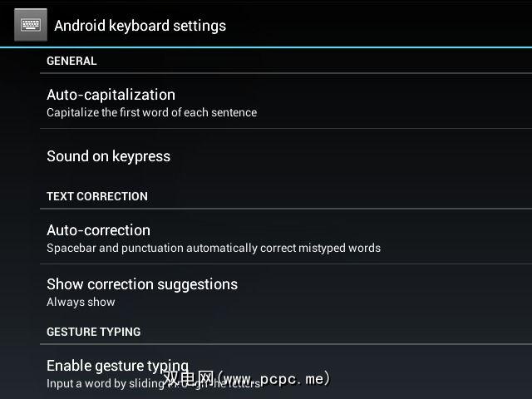Select the Always show value text

pos(81,302)
